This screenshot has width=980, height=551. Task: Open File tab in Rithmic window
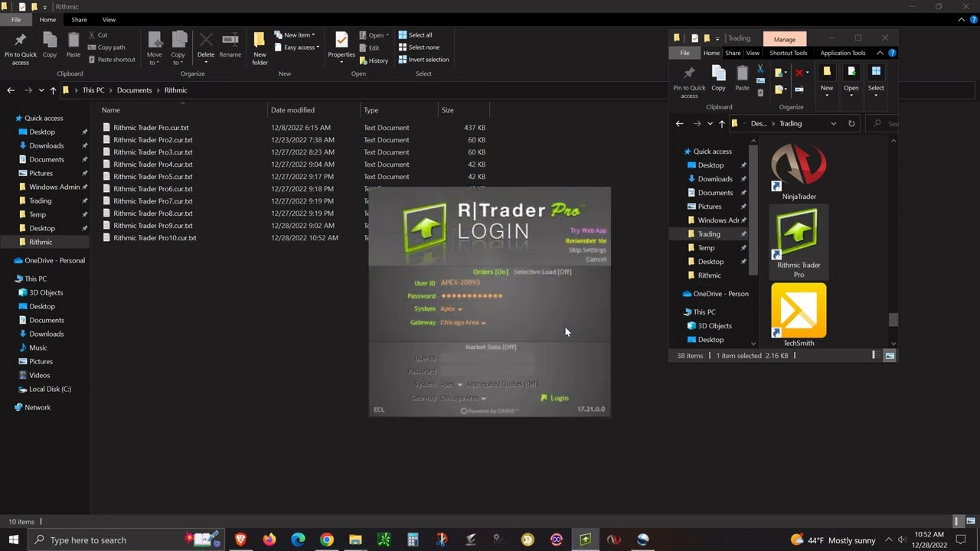16,20
